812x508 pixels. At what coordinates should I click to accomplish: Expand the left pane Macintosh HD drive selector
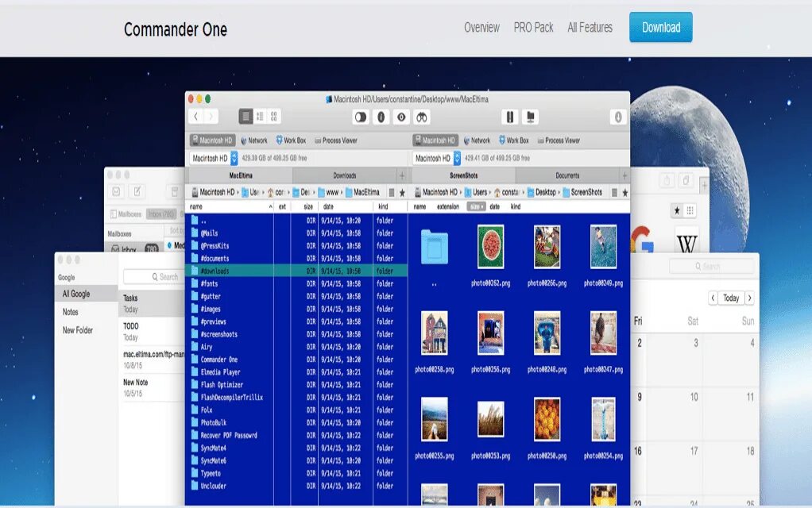click(234, 158)
